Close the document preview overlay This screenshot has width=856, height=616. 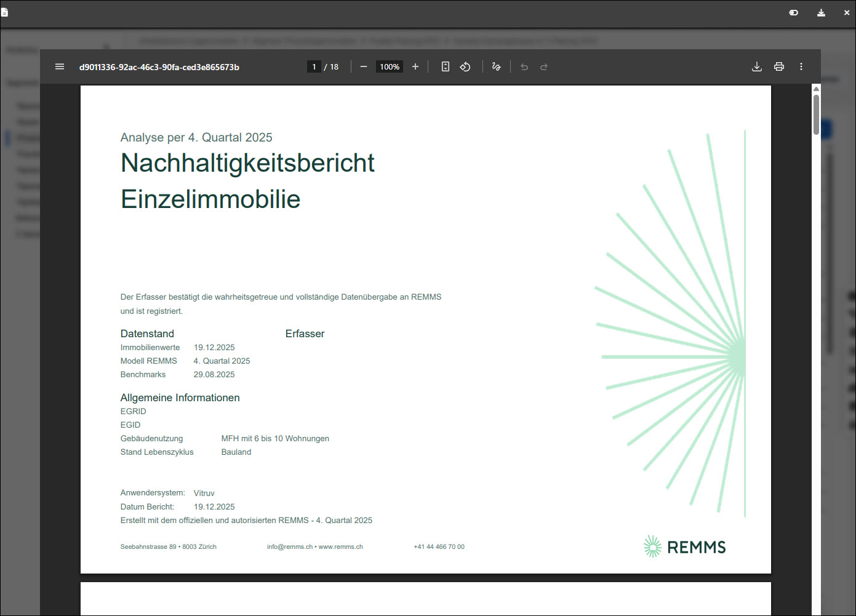(847, 12)
